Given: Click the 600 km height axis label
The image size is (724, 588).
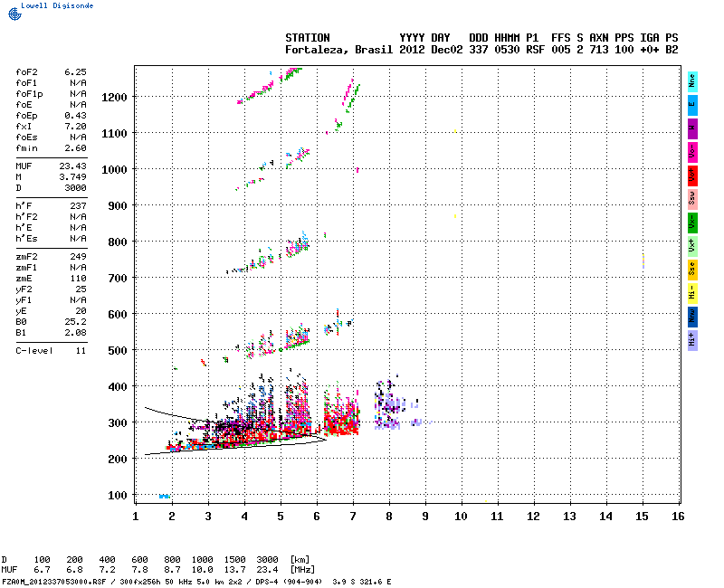Looking at the screenshot, I should coord(118,314).
